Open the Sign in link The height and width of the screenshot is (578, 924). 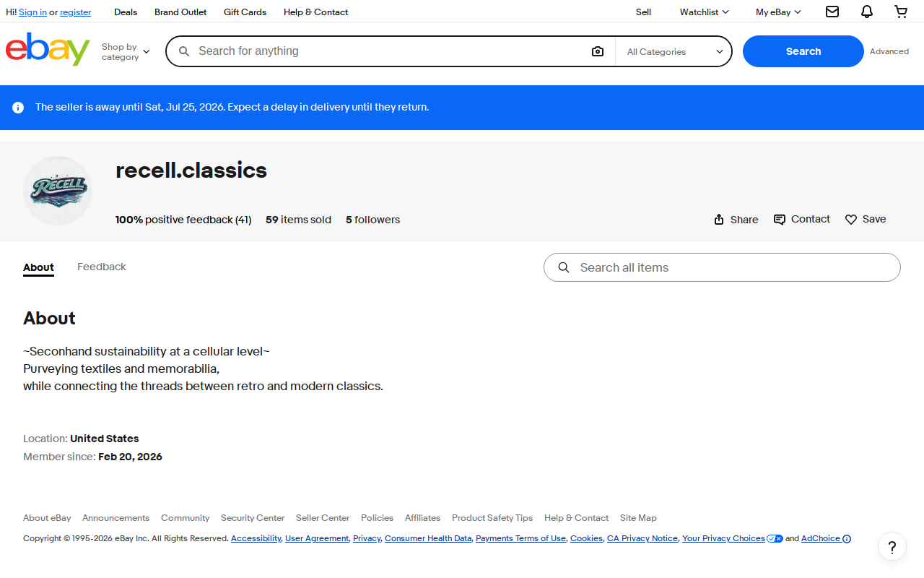pos(32,12)
